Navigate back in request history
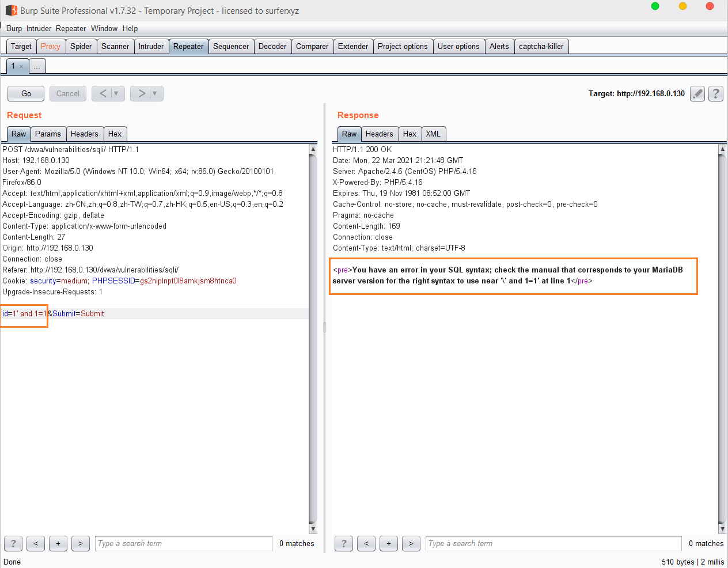This screenshot has height=568, width=728. point(102,93)
